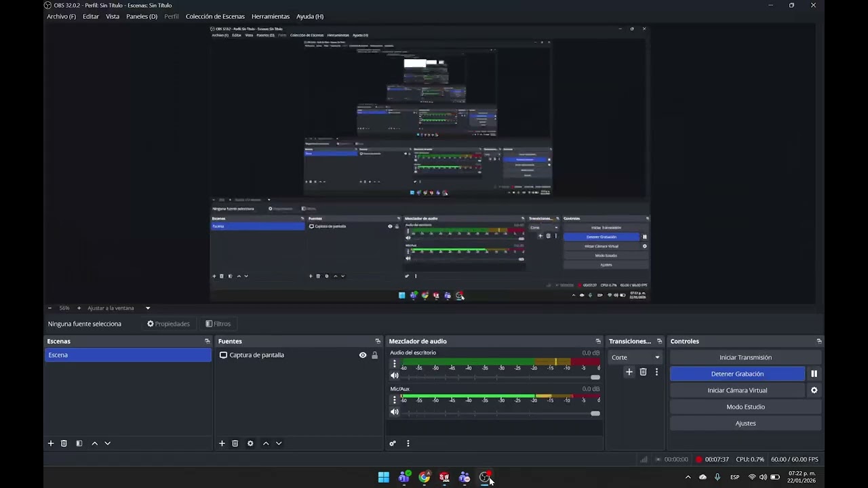The height and width of the screenshot is (488, 868).
Task: Pause the recording
Action: click(814, 374)
